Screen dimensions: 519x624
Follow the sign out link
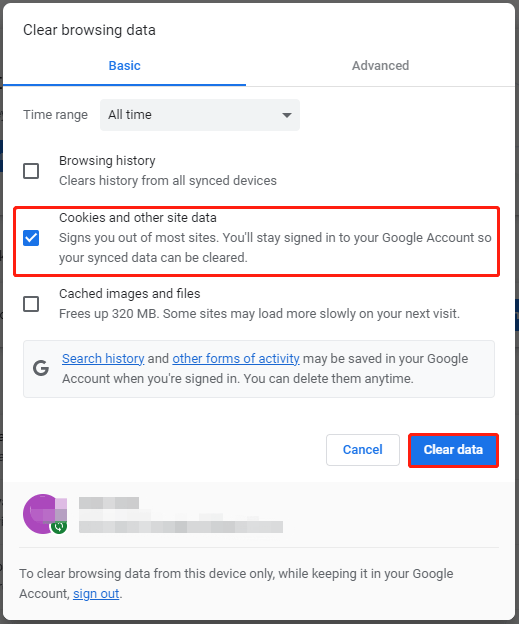tap(96, 594)
